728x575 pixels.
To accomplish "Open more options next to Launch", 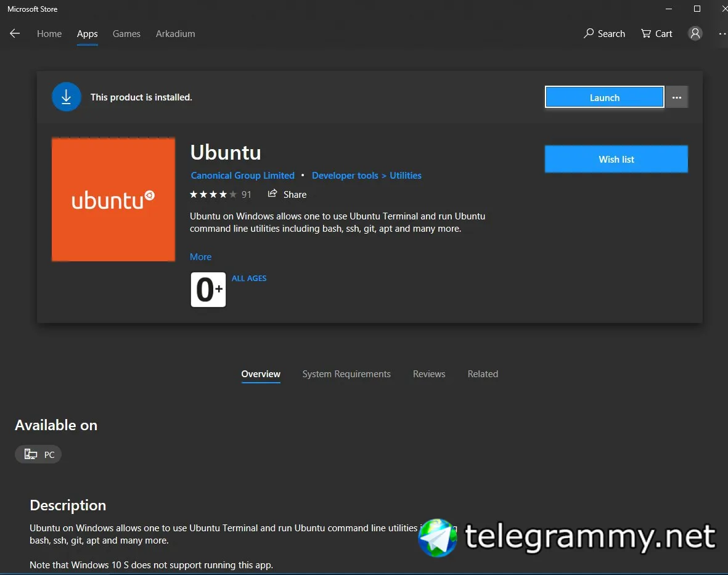I will pyautogui.click(x=676, y=97).
